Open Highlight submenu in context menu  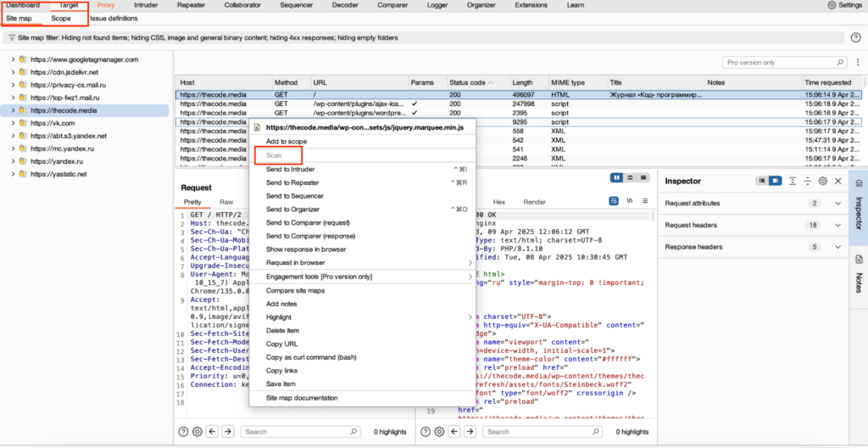tap(363, 317)
